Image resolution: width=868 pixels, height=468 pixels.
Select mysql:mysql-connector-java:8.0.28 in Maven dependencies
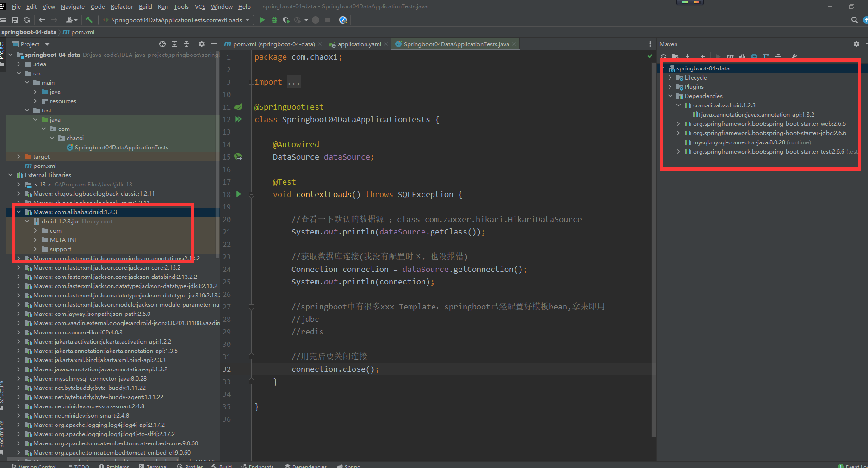point(747,142)
